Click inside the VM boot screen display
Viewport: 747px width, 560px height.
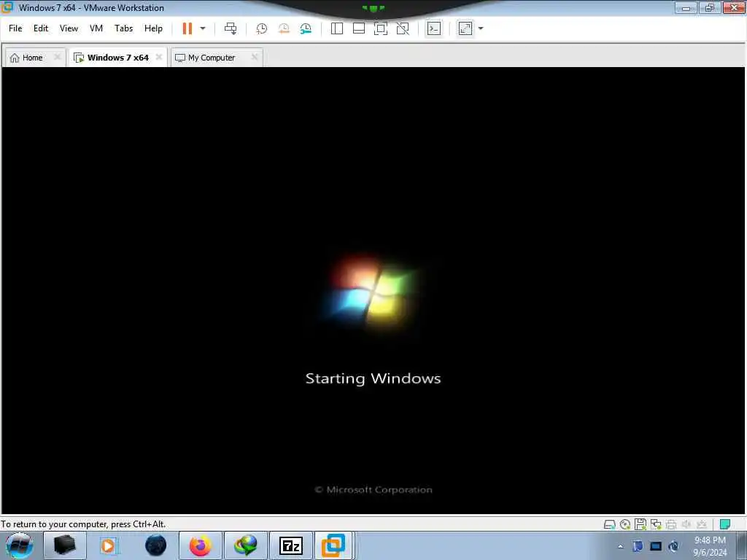[373, 290]
